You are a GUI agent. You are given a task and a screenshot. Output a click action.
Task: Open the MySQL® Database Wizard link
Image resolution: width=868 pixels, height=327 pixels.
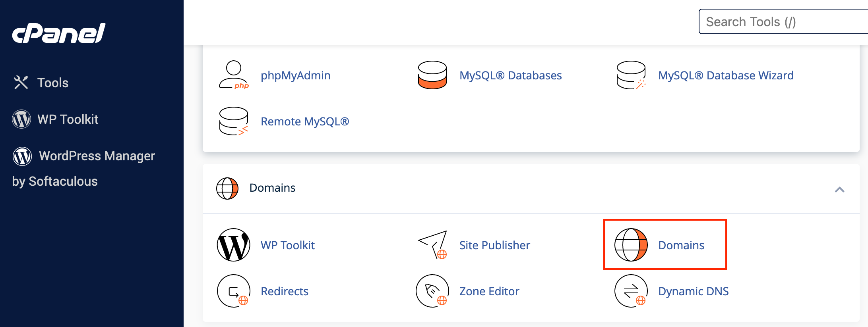726,75
